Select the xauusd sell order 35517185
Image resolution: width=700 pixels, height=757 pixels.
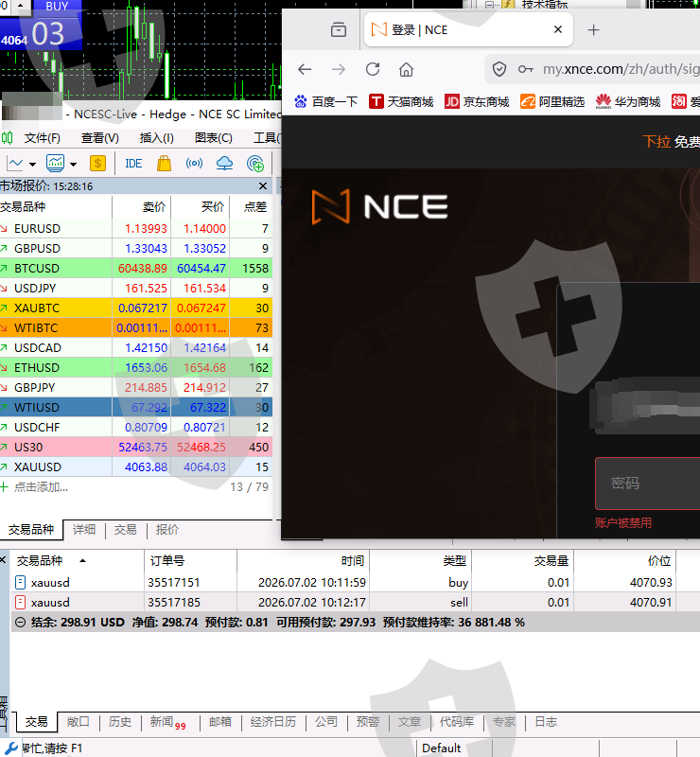(x=355, y=603)
